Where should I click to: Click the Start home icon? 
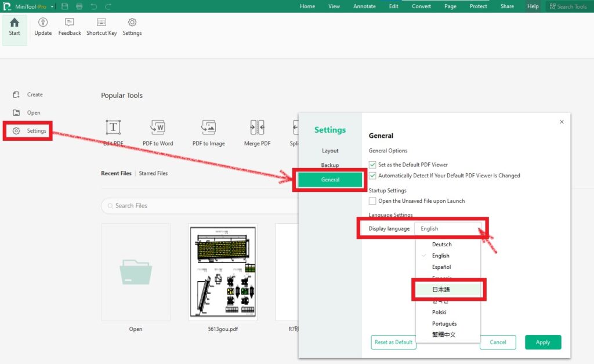click(x=15, y=23)
